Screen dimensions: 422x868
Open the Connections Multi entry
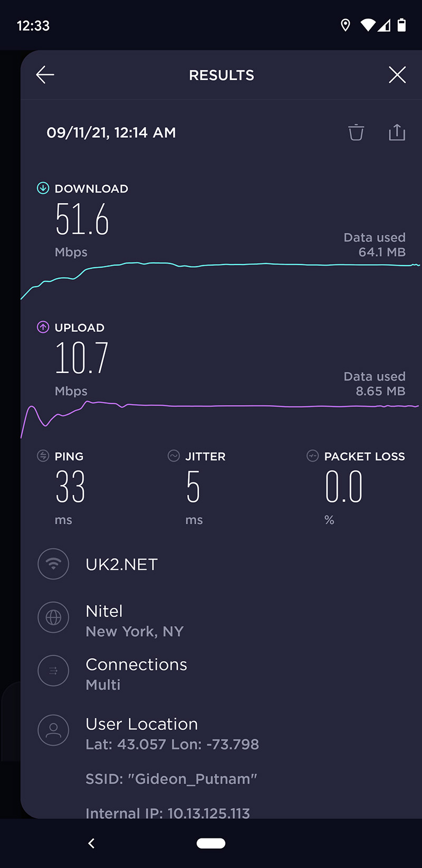pyautogui.click(x=136, y=674)
